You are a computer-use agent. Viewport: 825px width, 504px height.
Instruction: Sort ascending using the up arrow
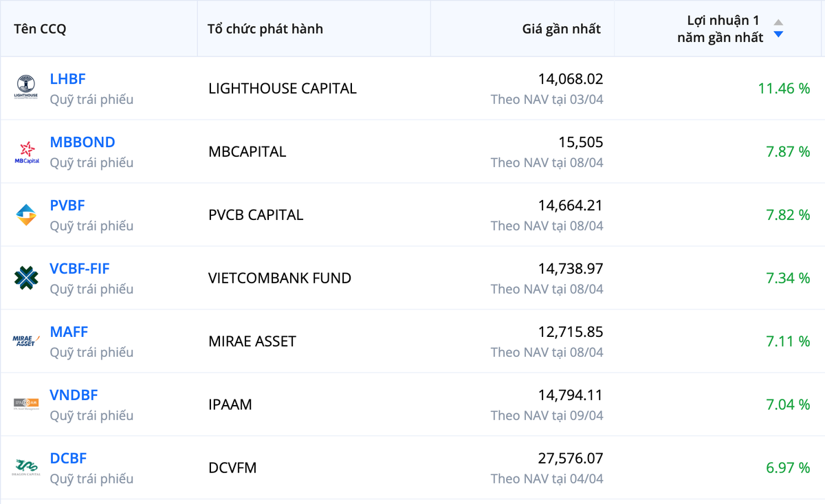point(778,22)
